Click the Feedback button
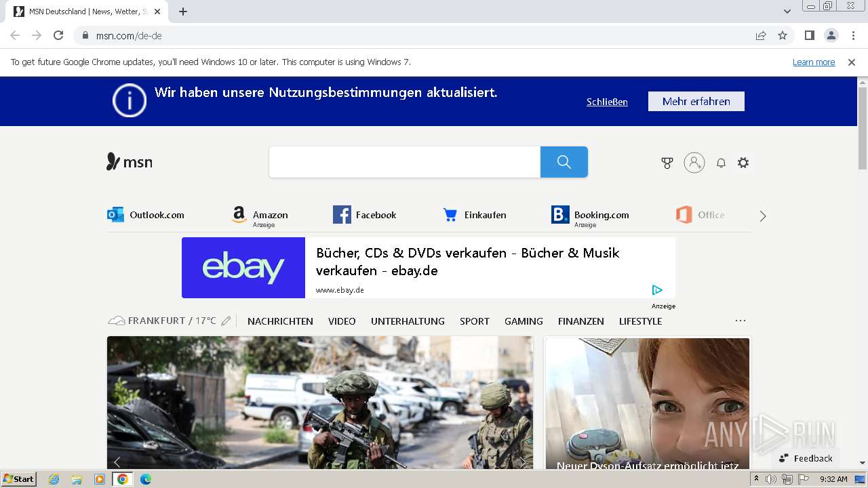 [806, 458]
